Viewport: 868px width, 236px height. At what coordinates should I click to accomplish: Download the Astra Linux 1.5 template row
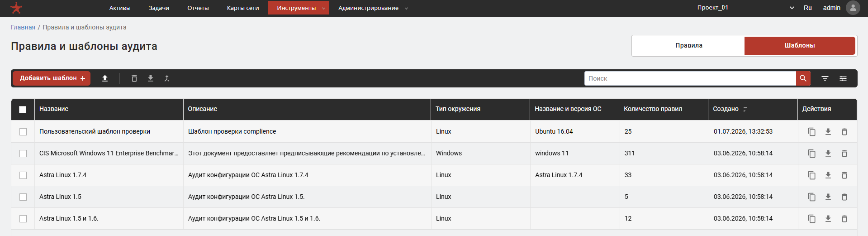[x=828, y=197]
